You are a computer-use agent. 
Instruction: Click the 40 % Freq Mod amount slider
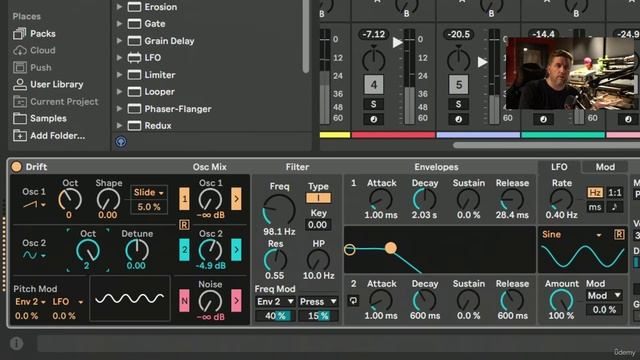pos(275,316)
